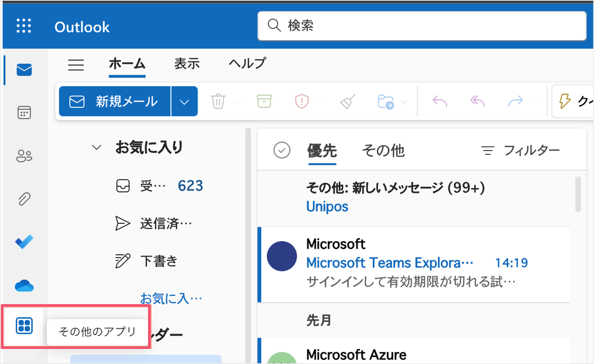The image size is (594, 364).
Task: Reply using the single arrow icon
Action: click(440, 101)
